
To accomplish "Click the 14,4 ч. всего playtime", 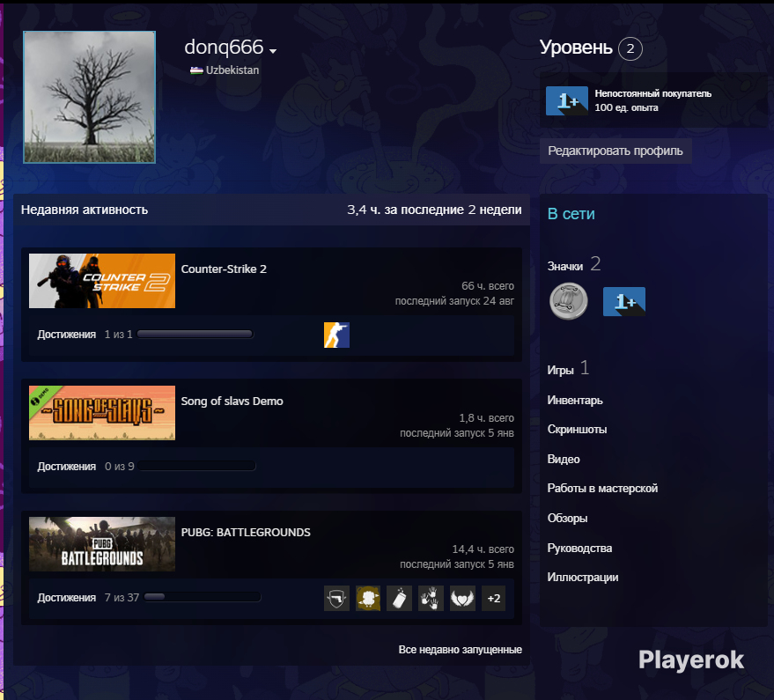I will coord(483,549).
